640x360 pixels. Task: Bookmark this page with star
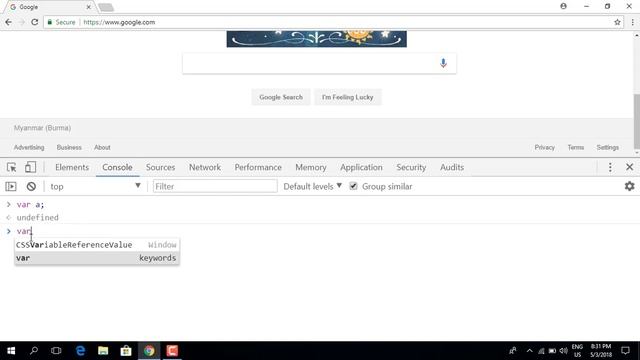(x=617, y=22)
